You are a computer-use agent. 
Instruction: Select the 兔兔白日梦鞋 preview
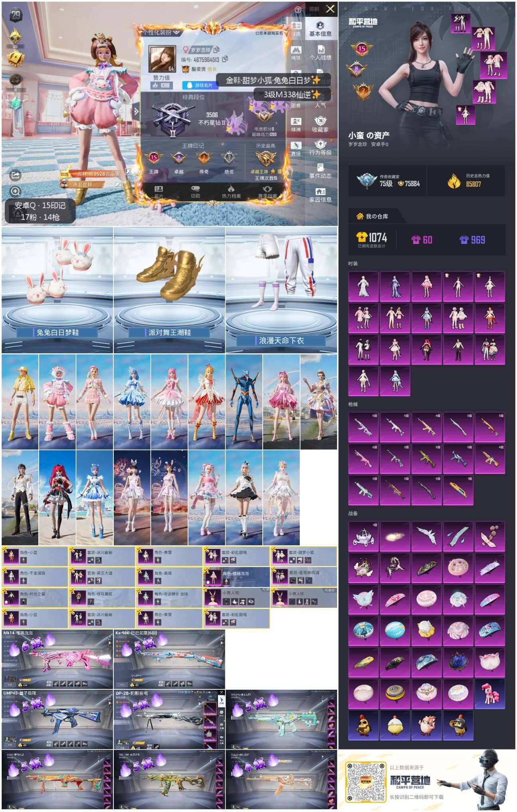57,290
